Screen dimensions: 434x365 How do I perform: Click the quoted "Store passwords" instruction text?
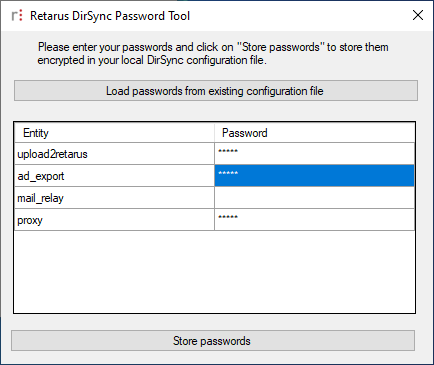tap(280, 47)
